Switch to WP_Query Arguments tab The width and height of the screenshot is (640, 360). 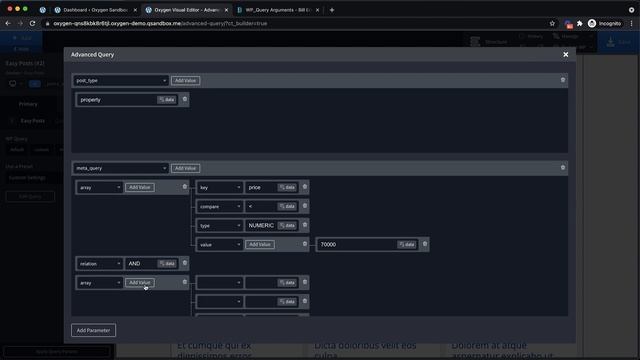(x=278, y=10)
